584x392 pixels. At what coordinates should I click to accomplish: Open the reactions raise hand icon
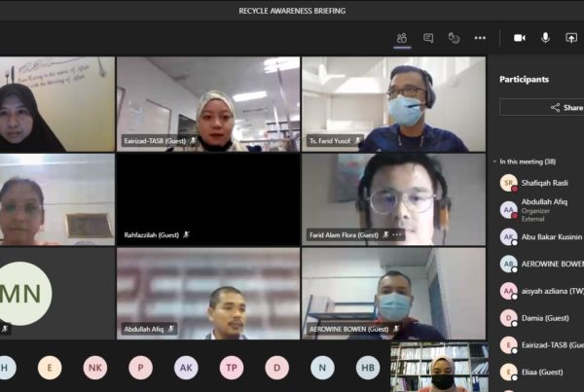pos(454,38)
